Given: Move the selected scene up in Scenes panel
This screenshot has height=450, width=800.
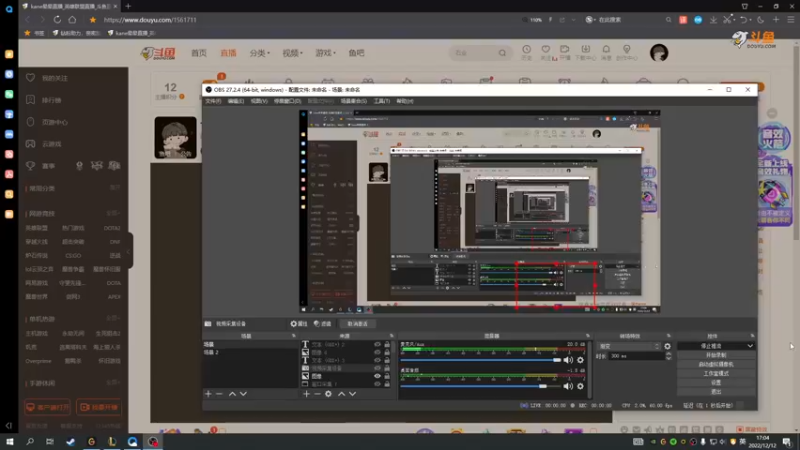Looking at the screenshot, I should pos(232,394).
